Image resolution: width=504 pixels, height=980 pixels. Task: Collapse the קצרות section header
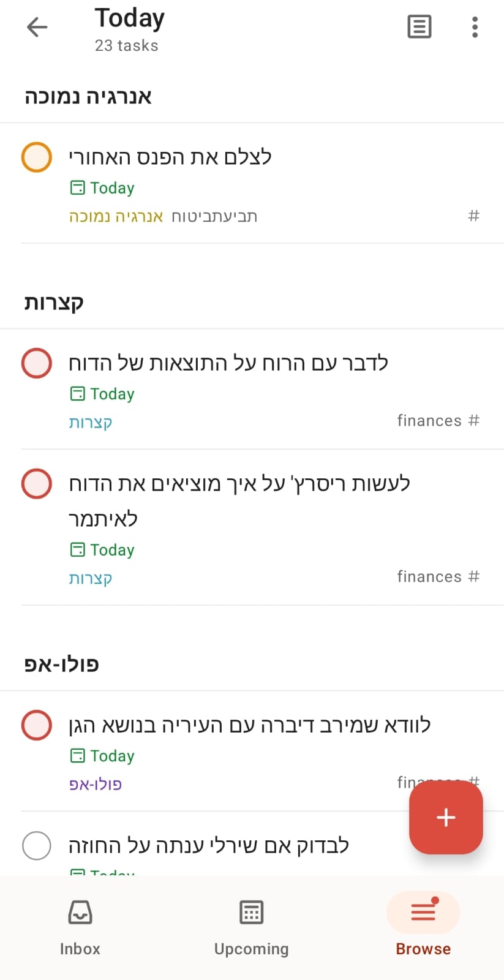[54, 303]
